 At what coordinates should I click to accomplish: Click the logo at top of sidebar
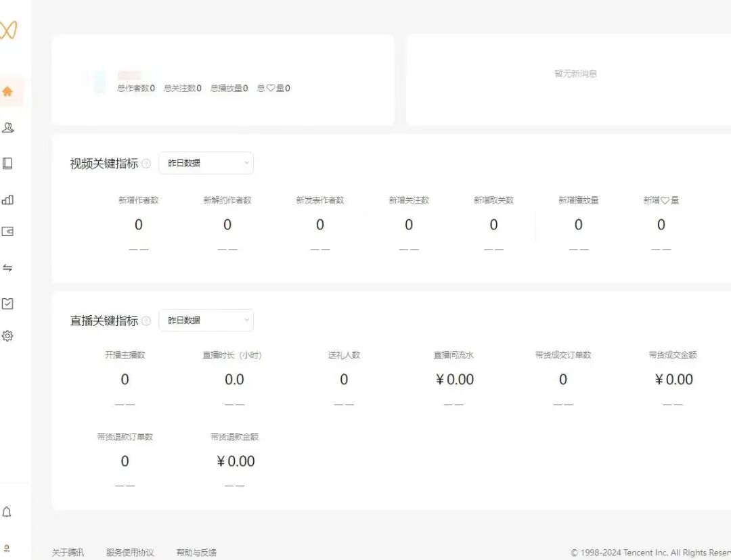(x=8, y=30)
